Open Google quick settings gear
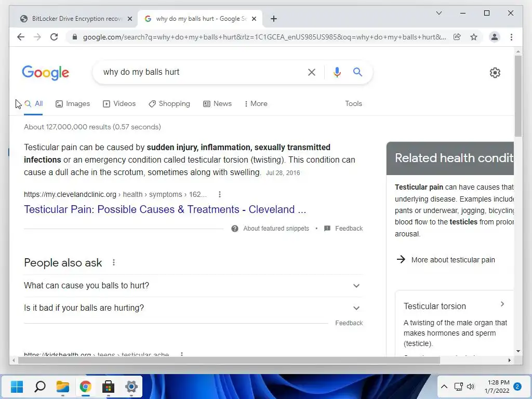 [x=495, y=73]
